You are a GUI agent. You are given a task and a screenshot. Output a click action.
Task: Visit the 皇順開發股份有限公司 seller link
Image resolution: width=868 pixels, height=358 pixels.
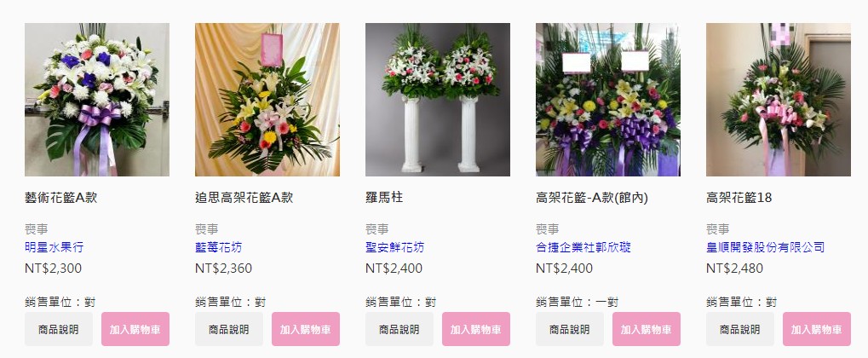(x=766, y=247)
